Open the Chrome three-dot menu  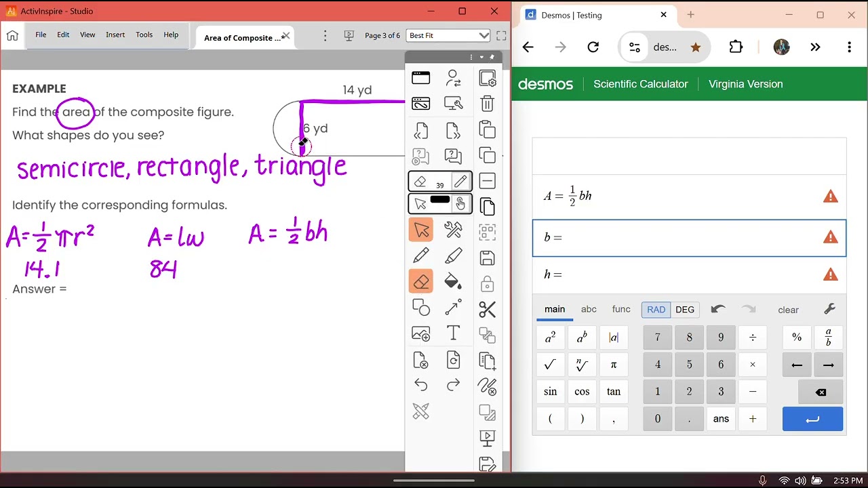[849, 47]
